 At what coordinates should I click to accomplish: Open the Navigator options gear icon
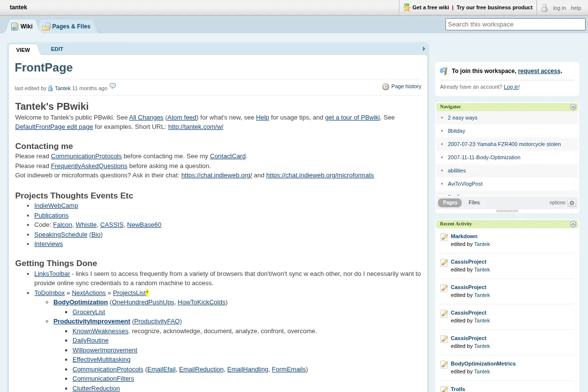pos(572,203)
